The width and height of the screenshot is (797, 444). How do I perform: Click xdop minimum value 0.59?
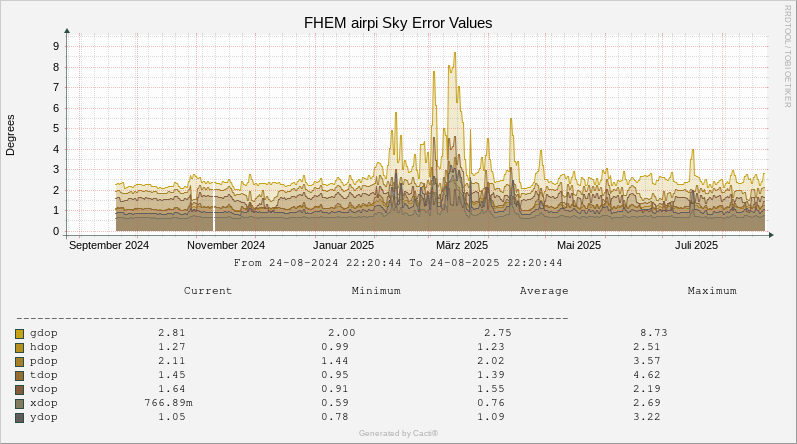point(335,403)
